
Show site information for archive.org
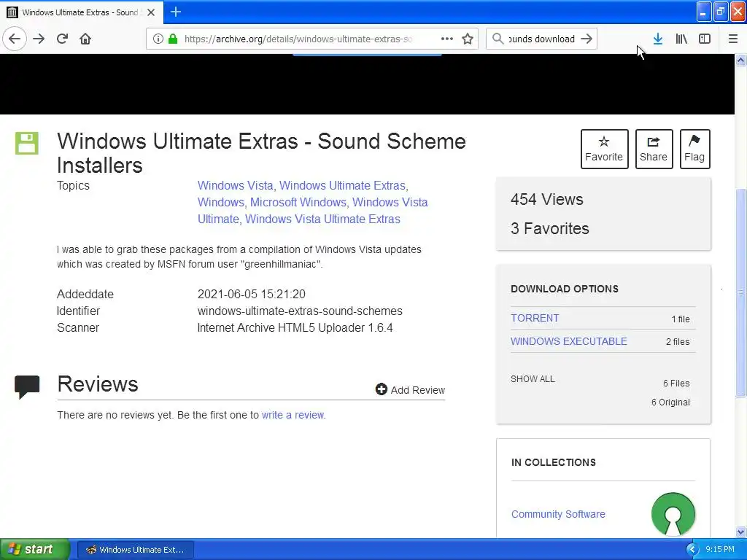point(158,39)
